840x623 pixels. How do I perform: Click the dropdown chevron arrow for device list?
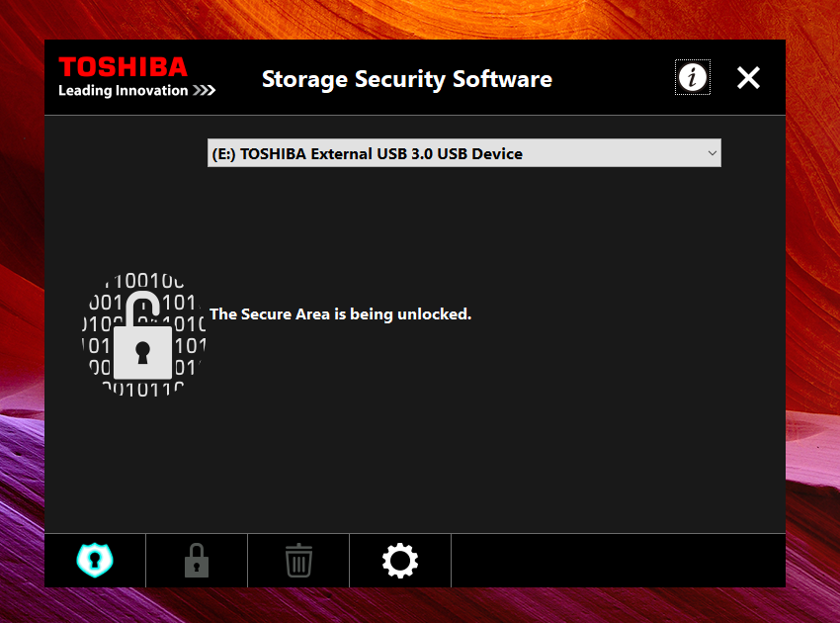click(712, 153)
